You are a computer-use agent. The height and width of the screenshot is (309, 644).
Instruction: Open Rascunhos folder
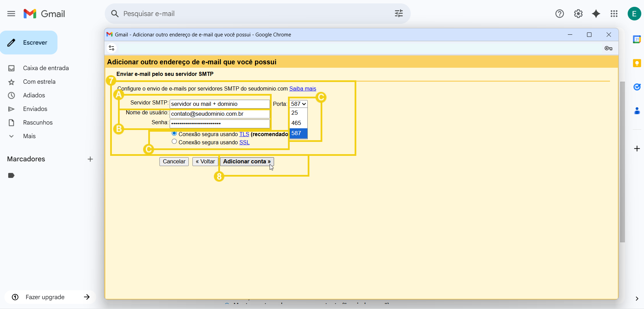pyautogui.click(x=38, y=123)
